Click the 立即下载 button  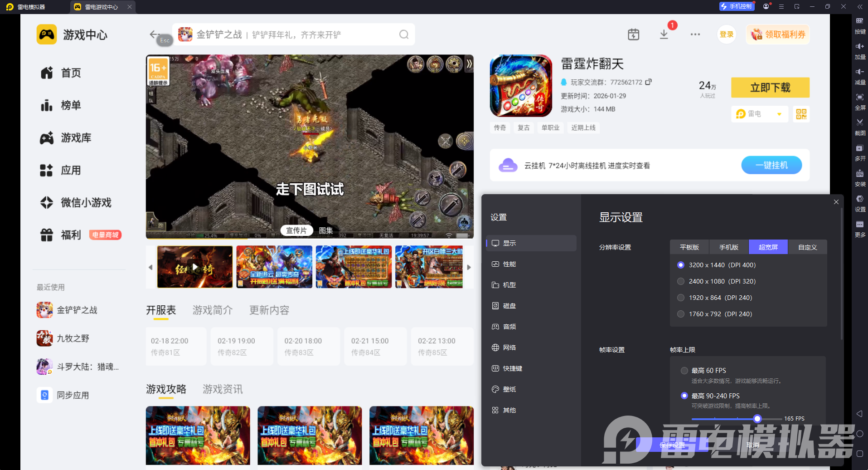pyautogui.click(x=770, y=88)
